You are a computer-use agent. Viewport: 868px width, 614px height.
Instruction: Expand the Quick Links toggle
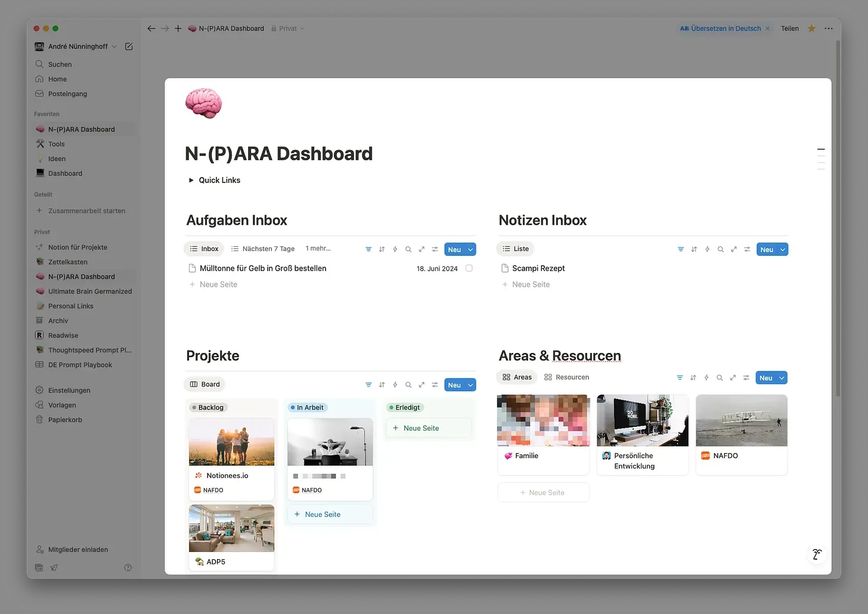tap(191, 180)
